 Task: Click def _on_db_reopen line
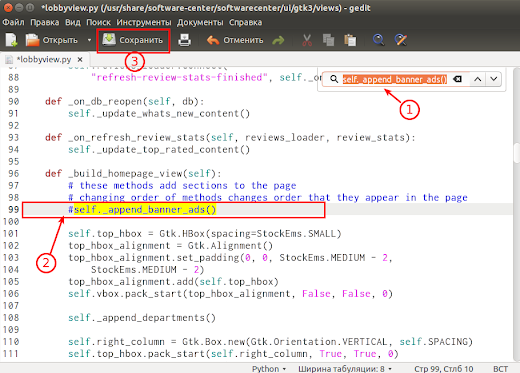pos(125,101)
